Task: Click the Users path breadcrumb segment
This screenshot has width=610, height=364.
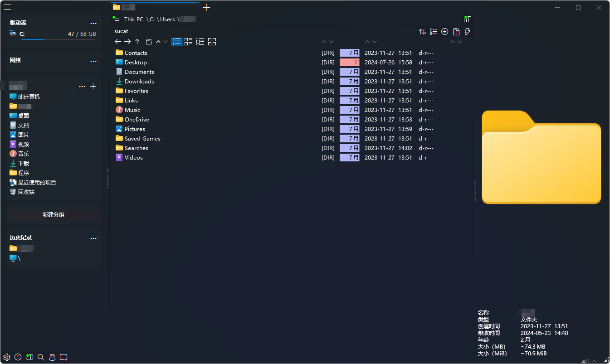Action: click(x=167, y=19)
